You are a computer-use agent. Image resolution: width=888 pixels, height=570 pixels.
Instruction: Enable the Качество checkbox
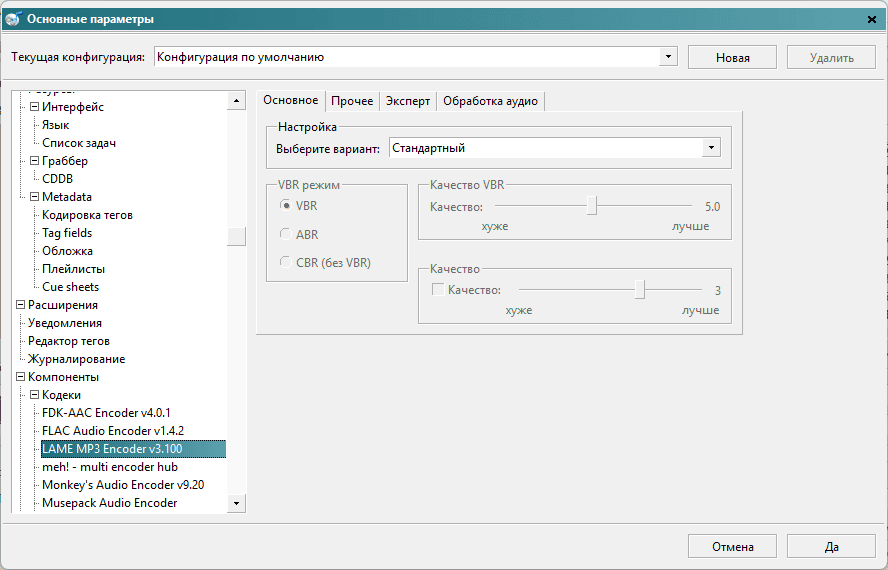[x=438, y=290]
